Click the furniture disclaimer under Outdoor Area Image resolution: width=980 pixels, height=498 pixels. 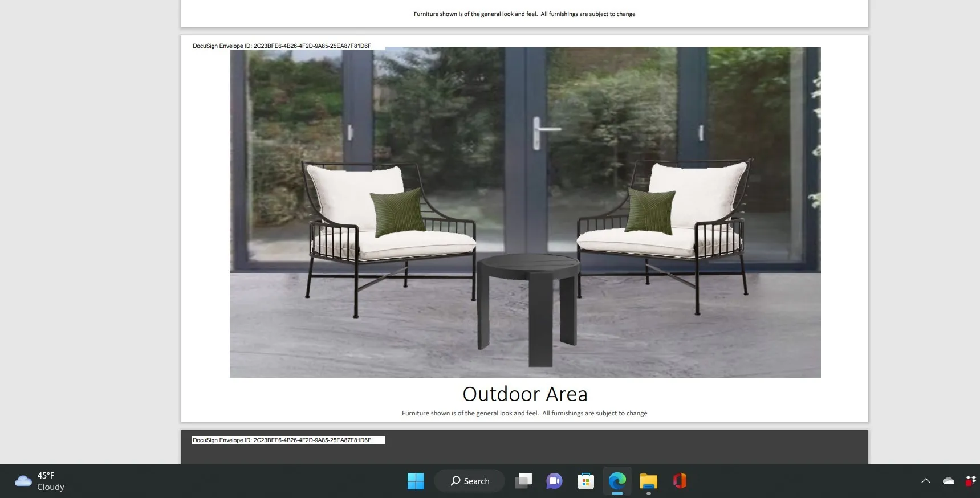click(524, 413)
